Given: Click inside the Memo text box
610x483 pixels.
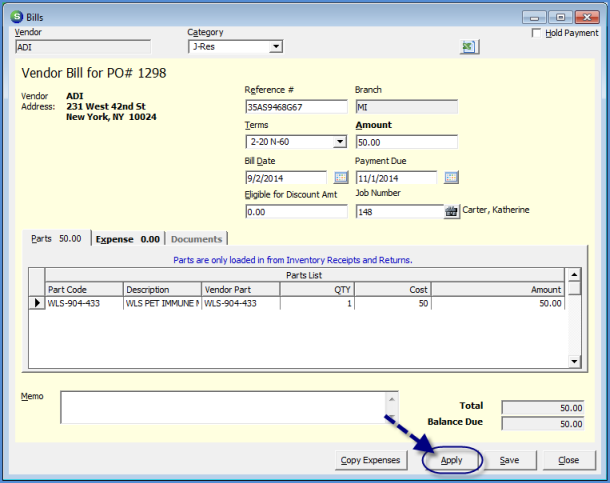Looking at the screenshot, I should [x=223, y=407].
